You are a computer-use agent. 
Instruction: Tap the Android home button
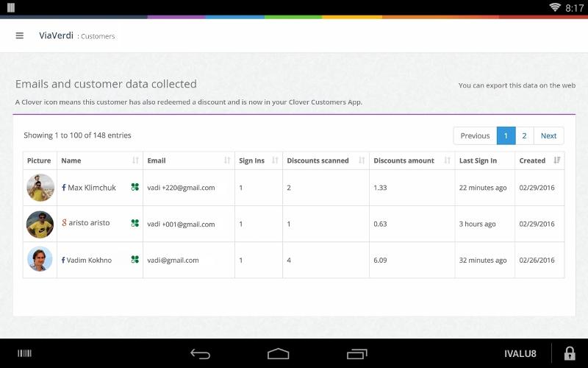278,354
